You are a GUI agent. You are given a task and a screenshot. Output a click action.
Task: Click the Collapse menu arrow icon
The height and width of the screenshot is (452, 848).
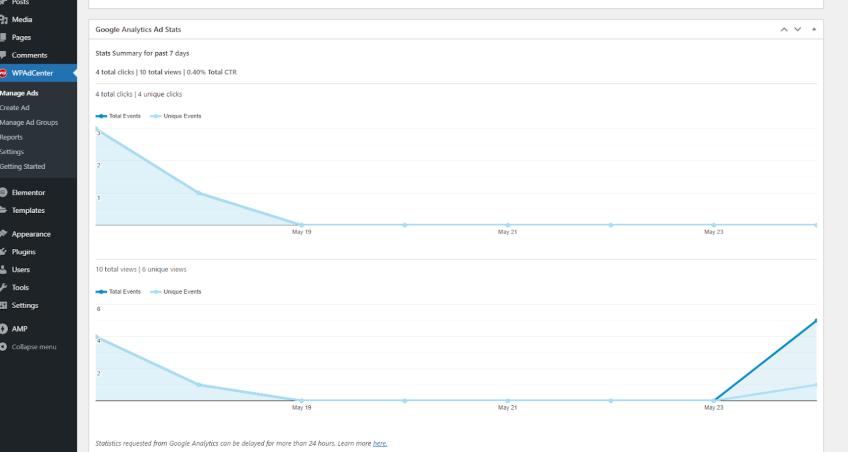point(3,347)
